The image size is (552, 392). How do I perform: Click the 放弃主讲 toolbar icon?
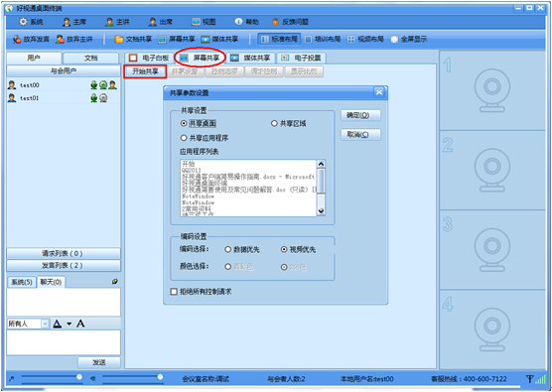(x=74, y=39)
